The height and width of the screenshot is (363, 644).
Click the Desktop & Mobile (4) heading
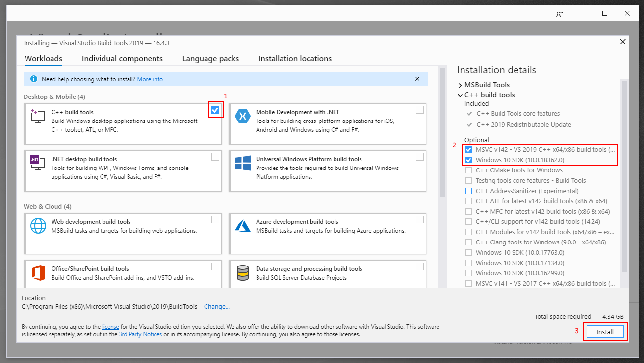point(54,97)
